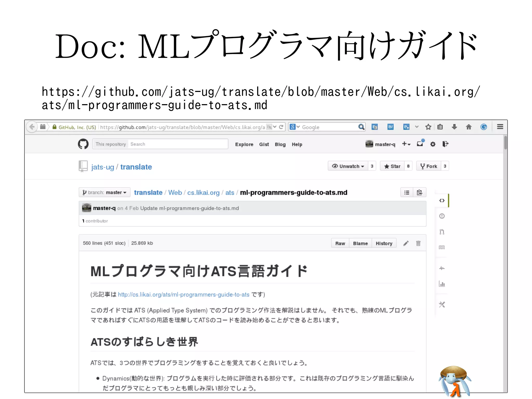Viewport: 532px width, 399px height.
Task: Click the Google search input box
Action: pyautogui.click(x=329, y=127)
